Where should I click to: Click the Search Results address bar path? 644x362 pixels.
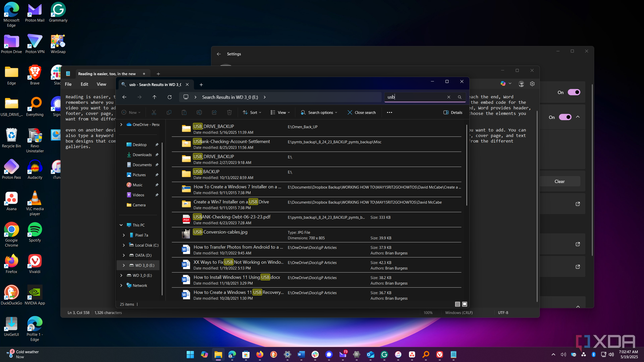tap(230, 97)
